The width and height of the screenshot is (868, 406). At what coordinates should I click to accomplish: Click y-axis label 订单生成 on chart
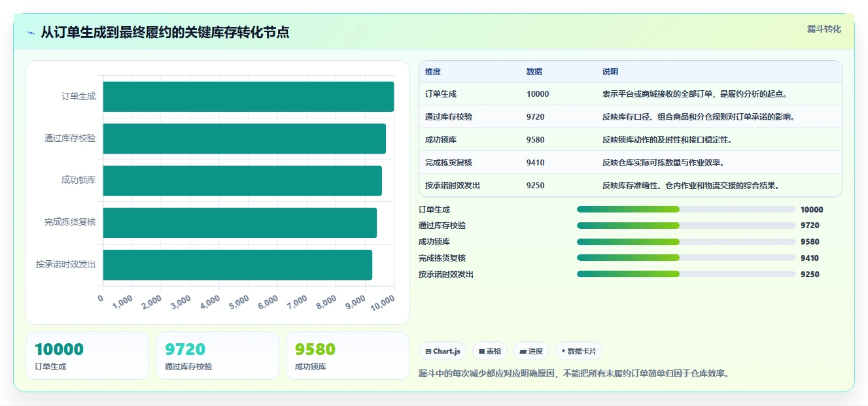pos(78,97)
